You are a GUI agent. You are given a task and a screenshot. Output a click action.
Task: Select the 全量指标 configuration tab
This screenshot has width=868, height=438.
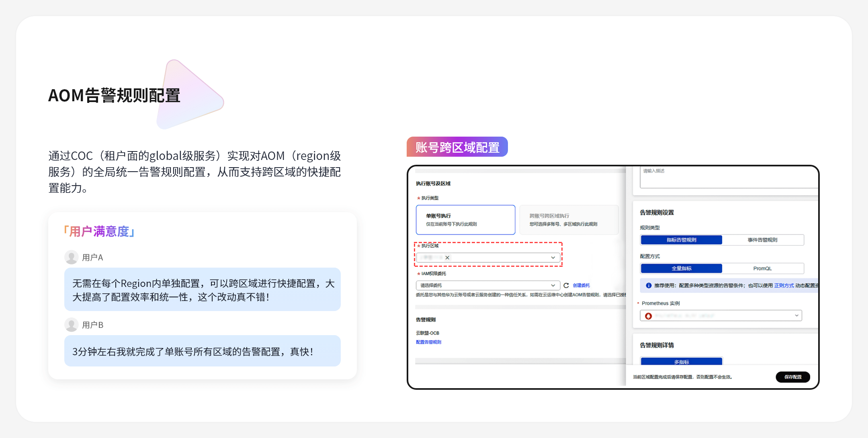pos(682,268)
